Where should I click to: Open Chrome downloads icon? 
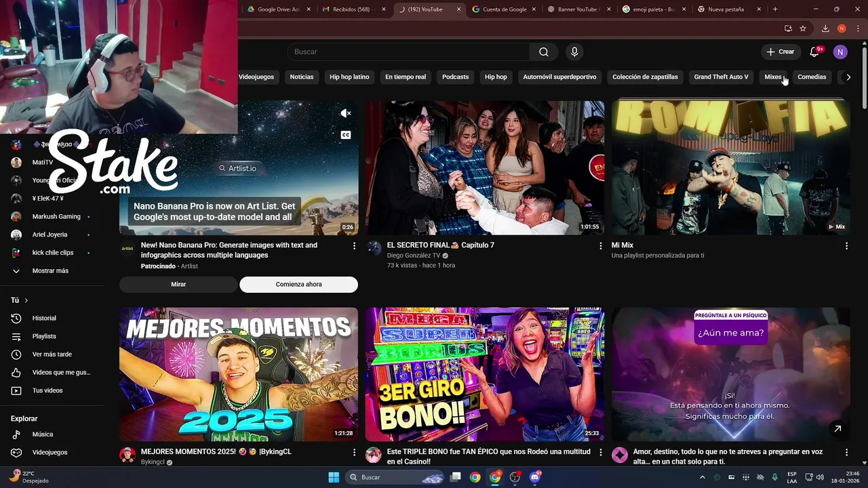pyautogui.click(x=825, y=28)
